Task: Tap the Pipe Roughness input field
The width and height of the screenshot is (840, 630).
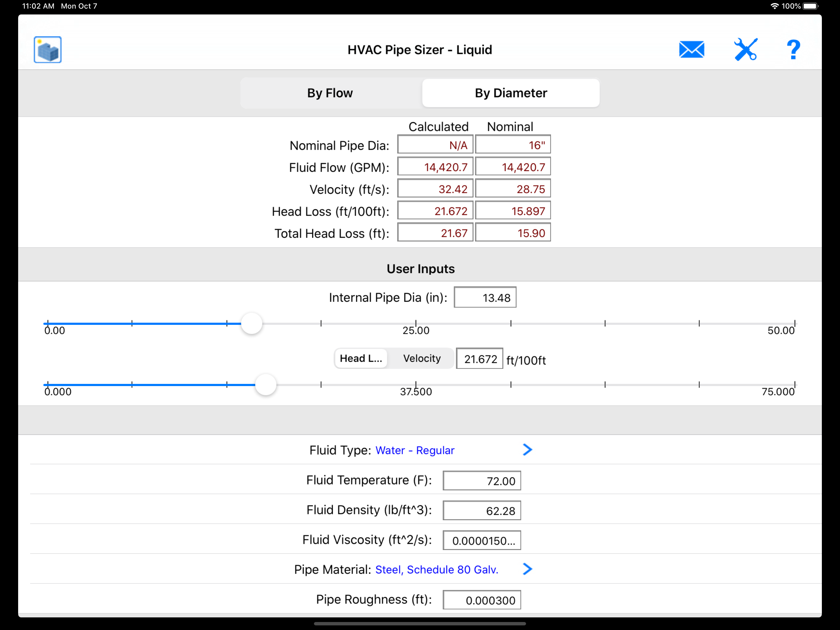Action: click(x=481, y=600)
